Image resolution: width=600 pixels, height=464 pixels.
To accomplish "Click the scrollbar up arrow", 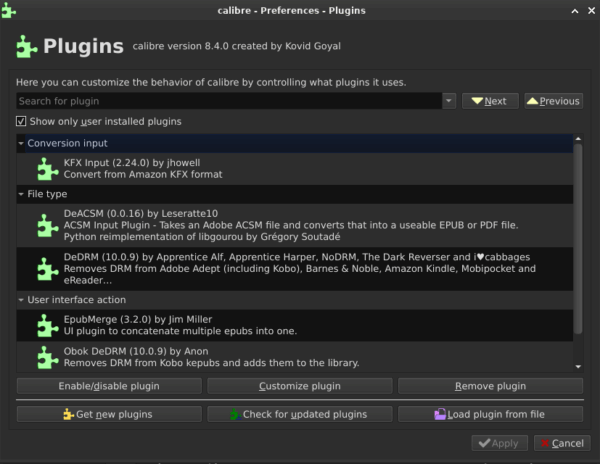I will [x=578, y=138].
